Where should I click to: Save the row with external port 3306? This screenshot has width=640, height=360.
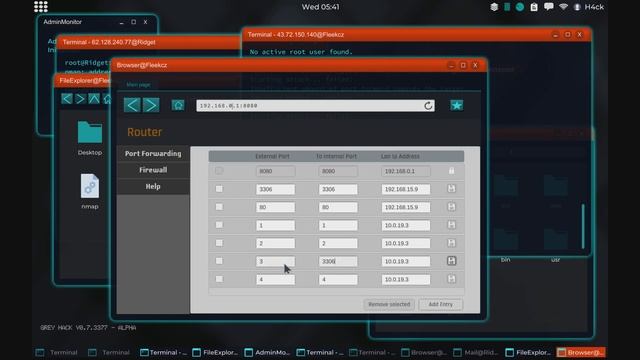pyautogui.click(x=451, y=189)
